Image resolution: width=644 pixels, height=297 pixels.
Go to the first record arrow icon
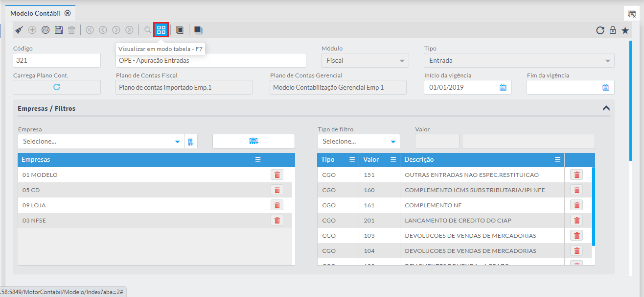coord(90,30)
